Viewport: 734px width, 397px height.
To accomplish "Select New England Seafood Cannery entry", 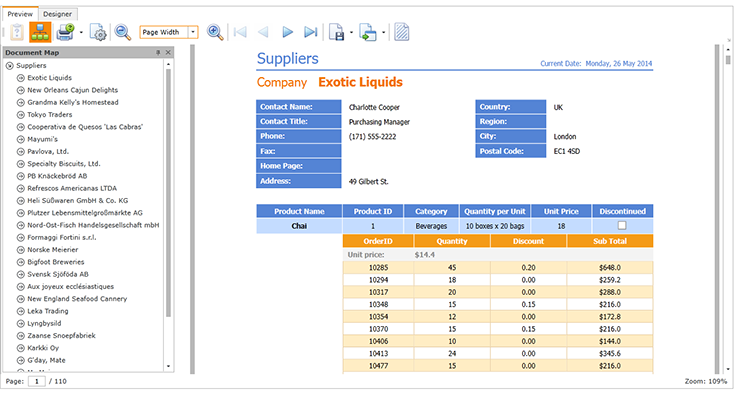I will pos(77,299).
